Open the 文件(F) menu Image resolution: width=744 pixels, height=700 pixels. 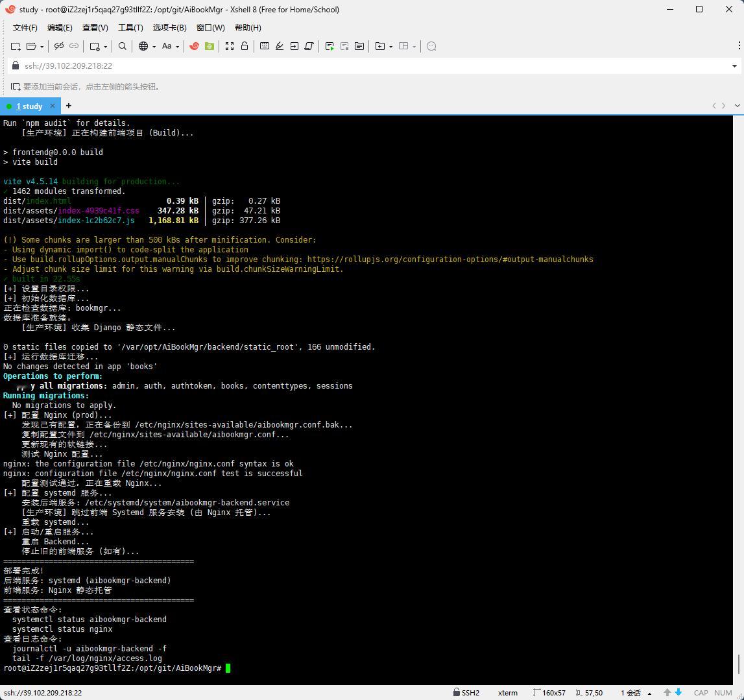(25, 27)
